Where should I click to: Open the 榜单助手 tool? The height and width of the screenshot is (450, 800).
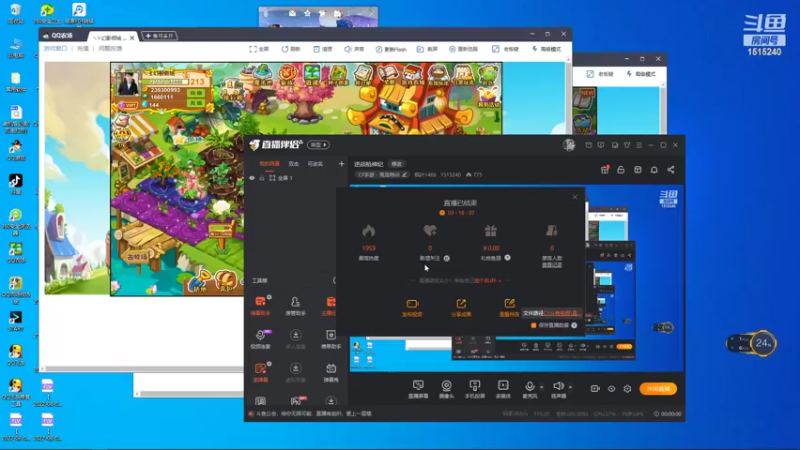coord(331,339)
